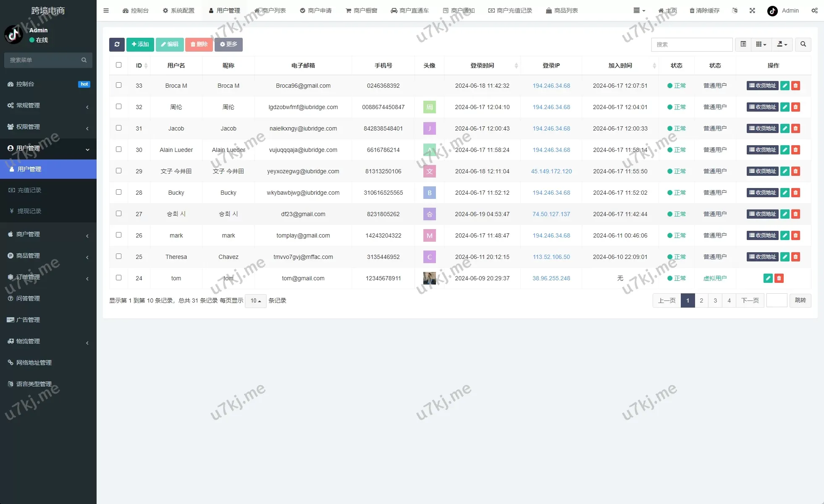The height and width of the screenshot is (504, 824).
Task: Click red delete trash icon for tom row
Action: [x=779, y=278]
